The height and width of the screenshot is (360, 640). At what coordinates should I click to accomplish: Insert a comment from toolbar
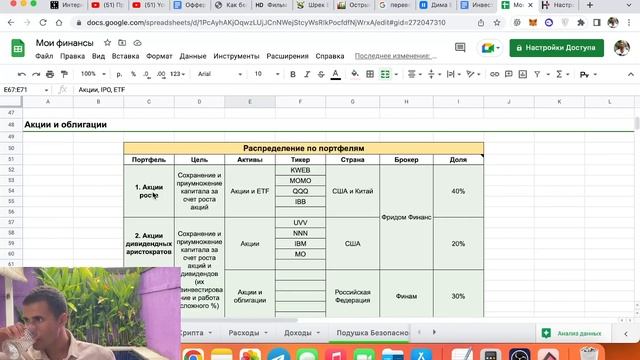tap(509, 74)
